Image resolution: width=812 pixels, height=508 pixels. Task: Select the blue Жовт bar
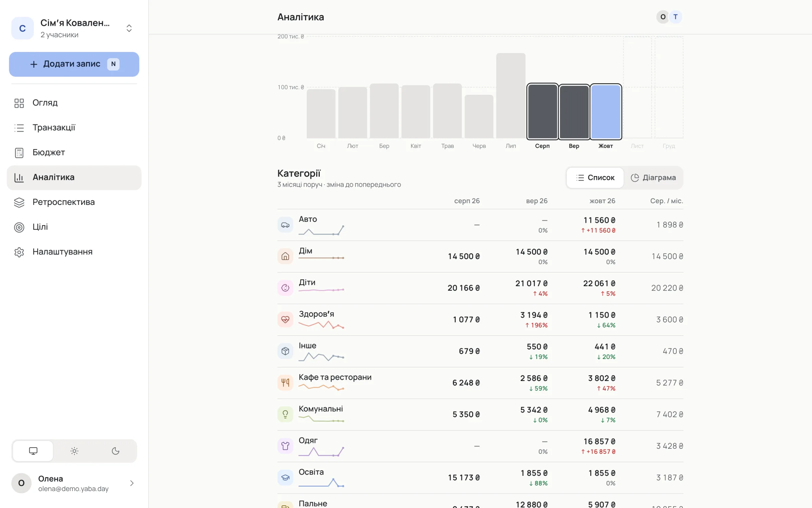[606, 111]
